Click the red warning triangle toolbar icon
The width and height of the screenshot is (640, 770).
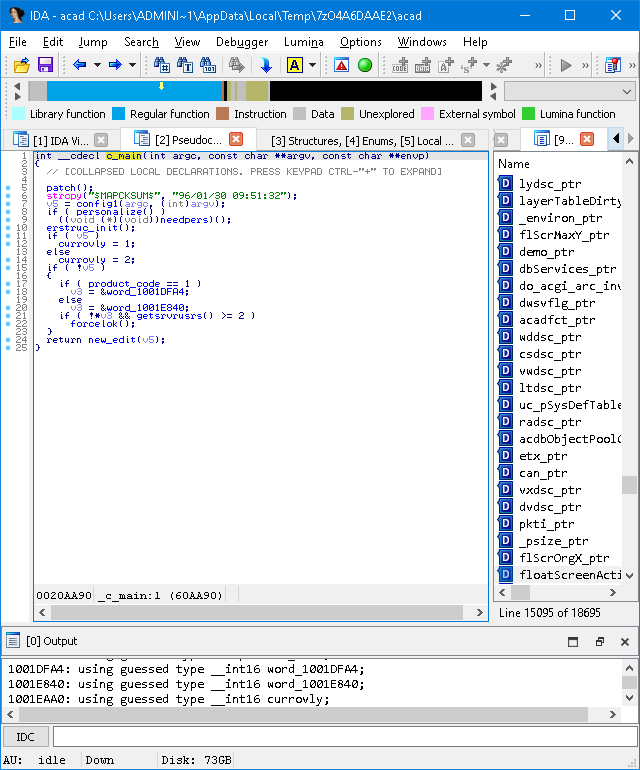[x=341, y=65]
